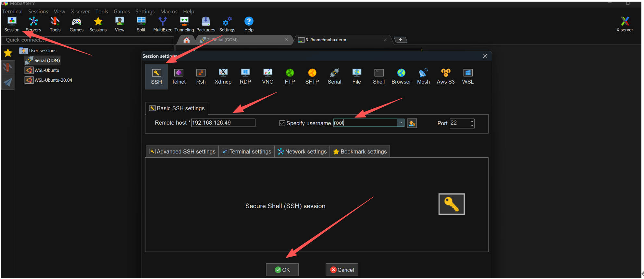Click the OK button

coord(282,270)
